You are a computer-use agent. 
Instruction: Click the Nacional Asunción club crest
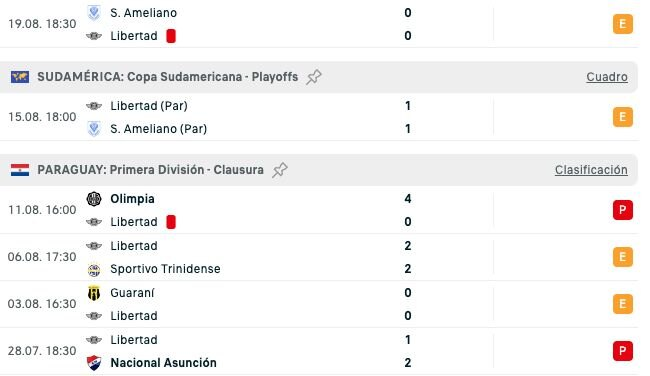[x=94, y=363]
